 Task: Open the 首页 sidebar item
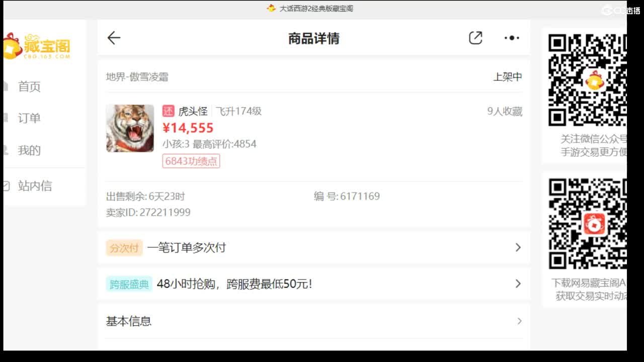click(x=29, y=86)
